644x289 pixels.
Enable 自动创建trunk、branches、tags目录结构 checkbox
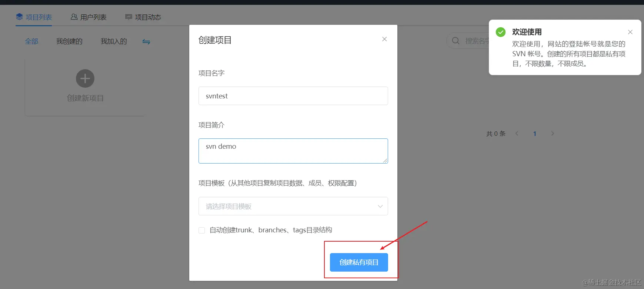coord(202,230)
